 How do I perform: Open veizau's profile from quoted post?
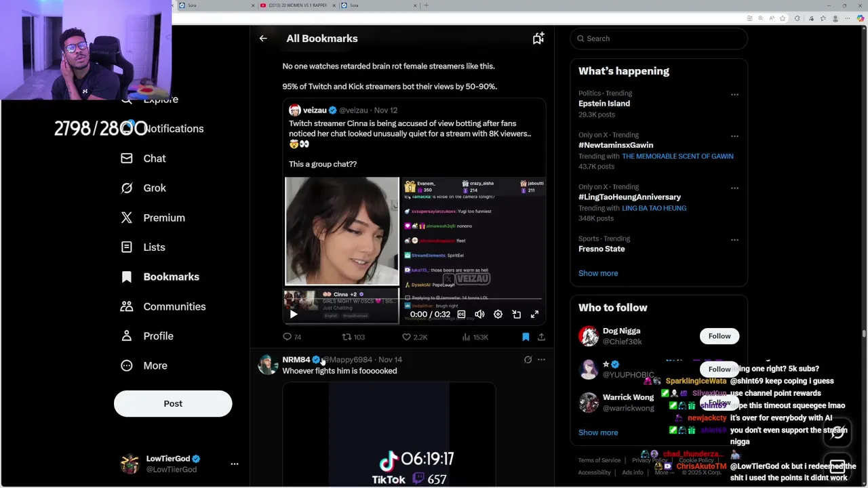(315, 110)
